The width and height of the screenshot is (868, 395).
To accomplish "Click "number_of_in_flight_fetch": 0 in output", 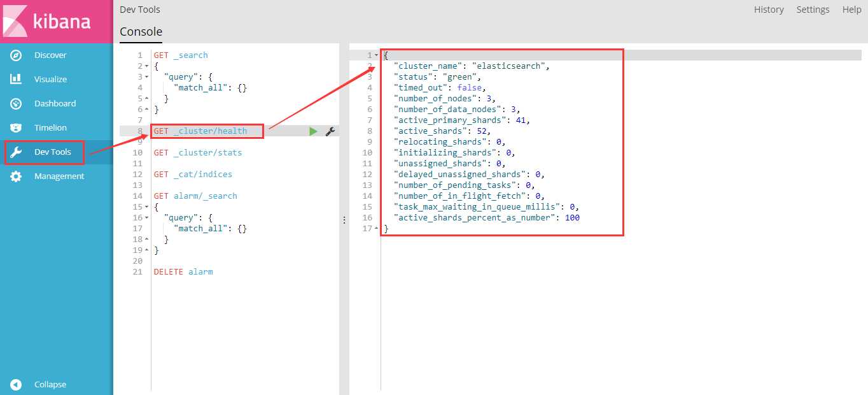I will tap(469, 196).
